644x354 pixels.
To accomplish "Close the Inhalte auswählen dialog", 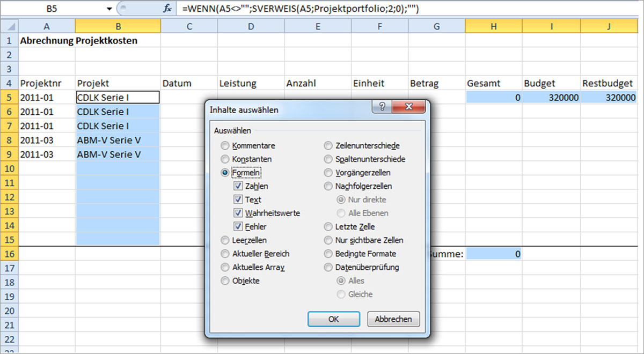I will [408, 107].
